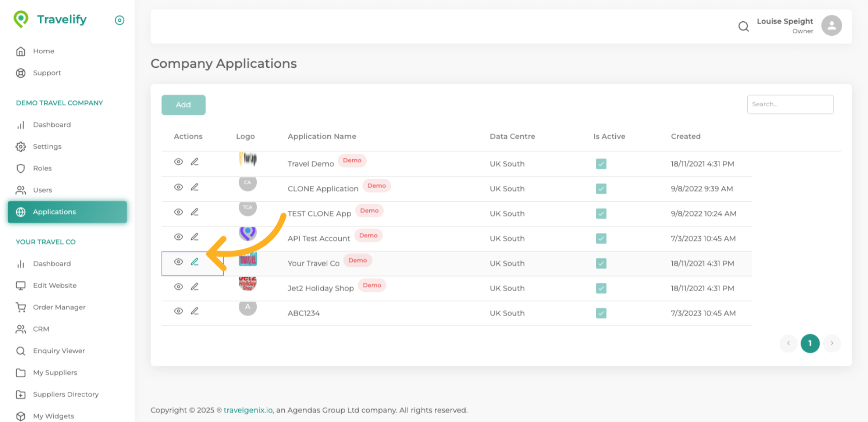868x422 pixels.
Task: Preview the API Test Account application
Action: point(178,236)
